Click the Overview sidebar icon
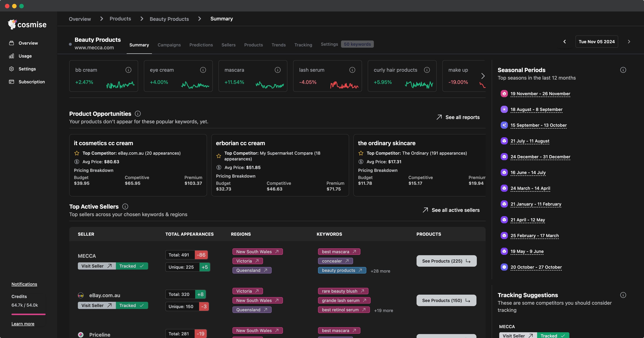Image resolution: width=644 pixels, height=338 pixels. [11, 43]
